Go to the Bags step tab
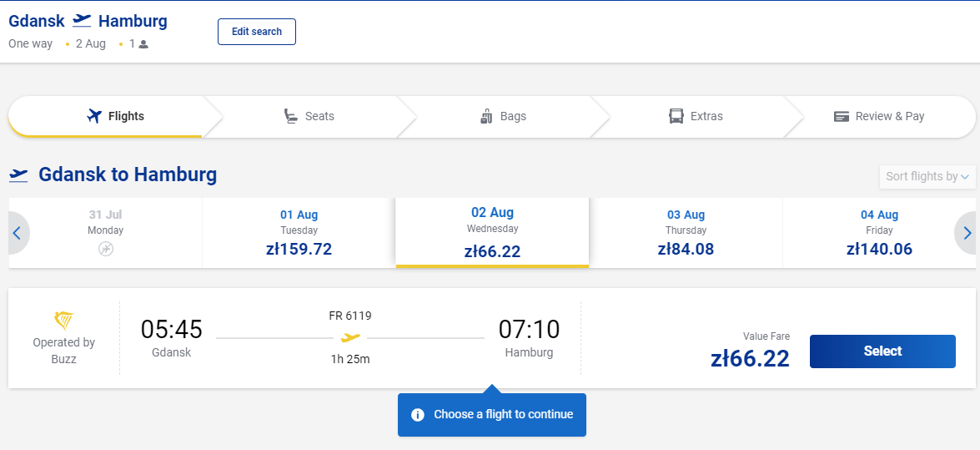Viewport: 980px width, 450px height. (x=503, y=116)
